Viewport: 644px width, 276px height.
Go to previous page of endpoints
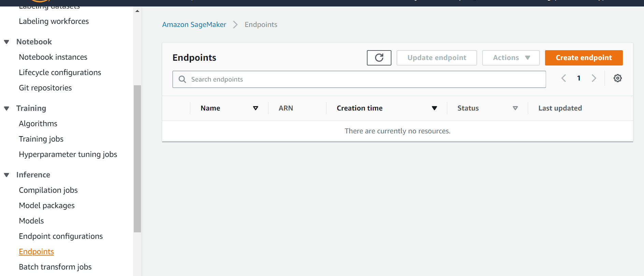coord(563,78)
